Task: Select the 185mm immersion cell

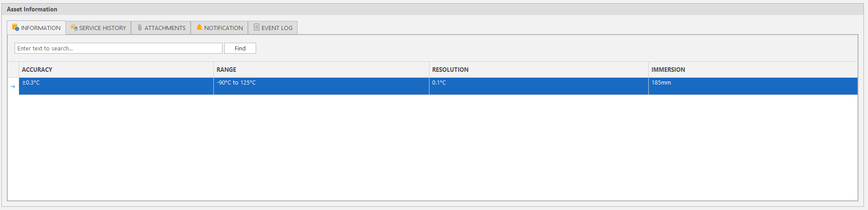Action: point(753,86)
